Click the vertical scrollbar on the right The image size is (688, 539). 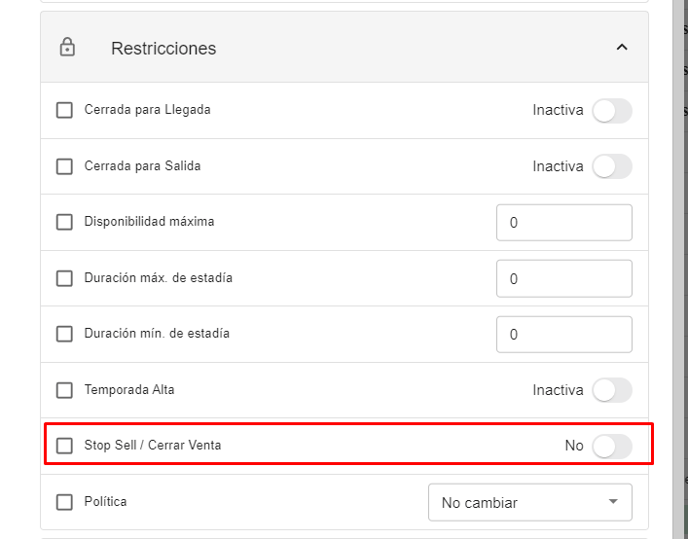click(680, 270)
